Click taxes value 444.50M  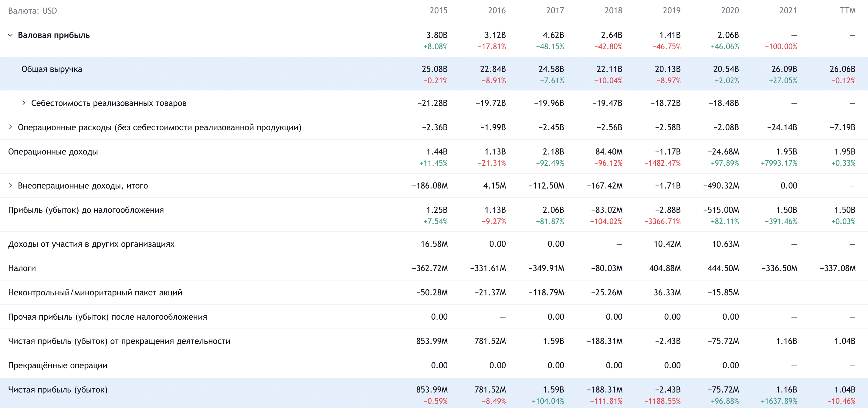[x=723, y=268]
